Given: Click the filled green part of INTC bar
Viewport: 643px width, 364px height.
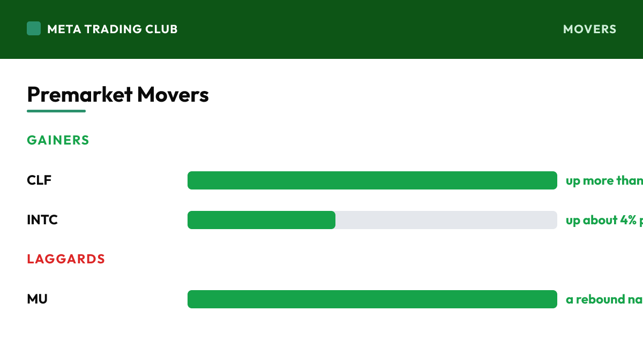Looking at the screenshot, I should [x=261, y=220].
